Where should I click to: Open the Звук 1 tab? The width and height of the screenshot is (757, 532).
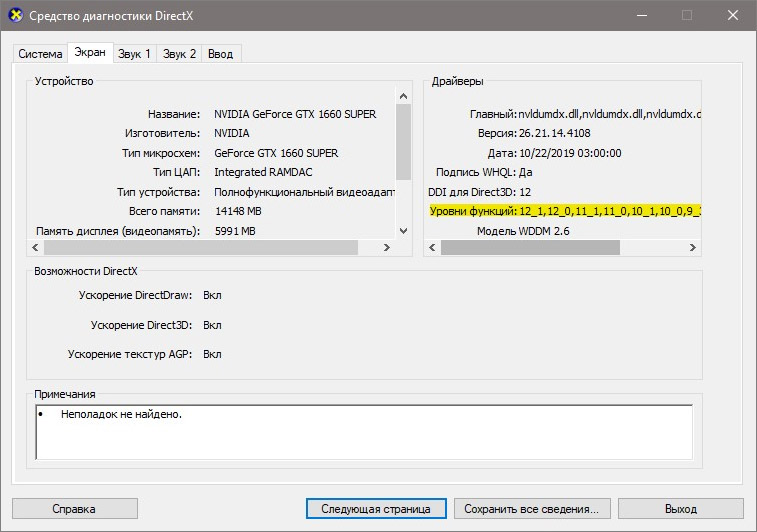(134, 53)
